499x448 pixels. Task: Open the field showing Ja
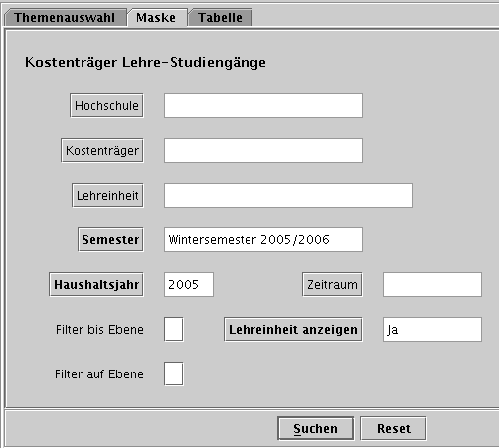click(x=432, y=329)
